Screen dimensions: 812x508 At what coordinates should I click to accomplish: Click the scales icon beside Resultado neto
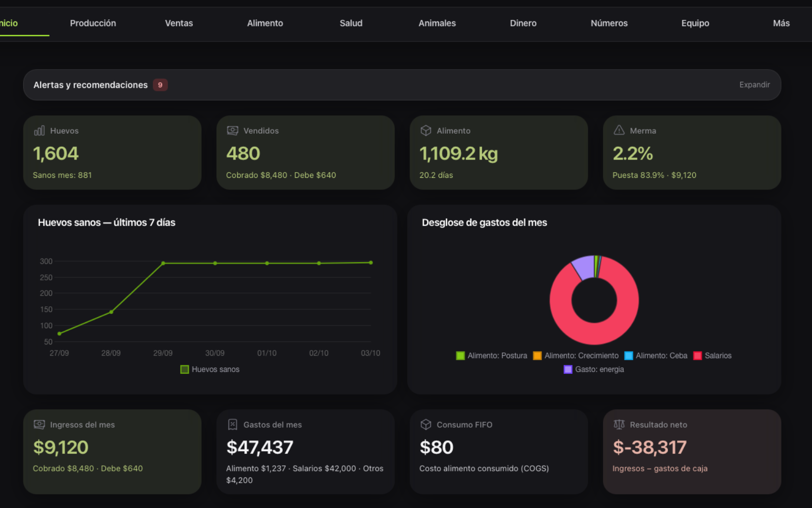tap(619, 424)
